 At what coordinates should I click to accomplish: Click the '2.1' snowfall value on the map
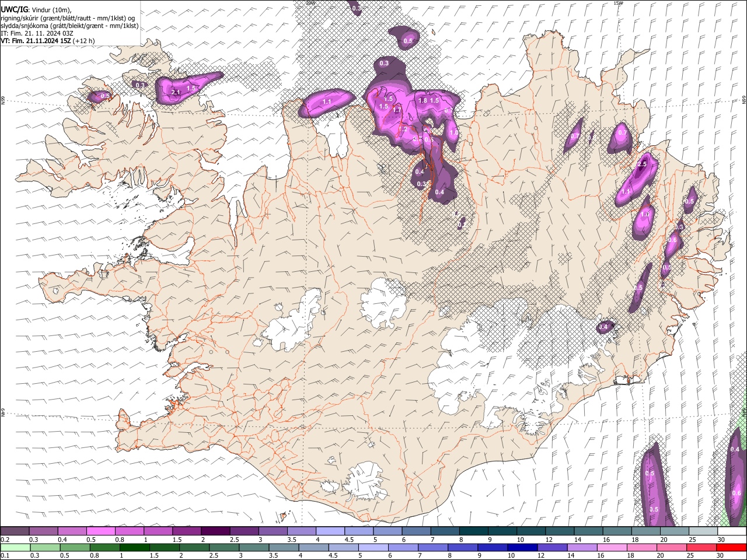tap(176, 93)
